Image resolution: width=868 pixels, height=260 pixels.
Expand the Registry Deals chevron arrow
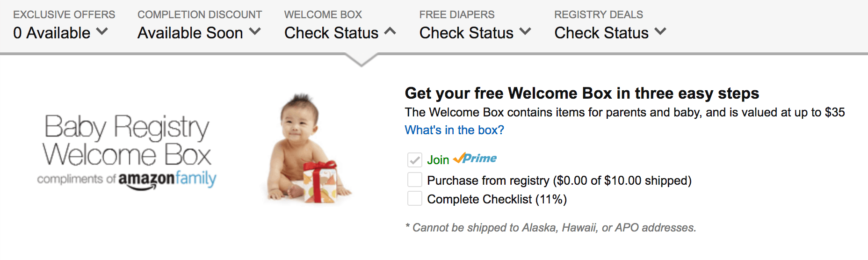click(660, 32)
